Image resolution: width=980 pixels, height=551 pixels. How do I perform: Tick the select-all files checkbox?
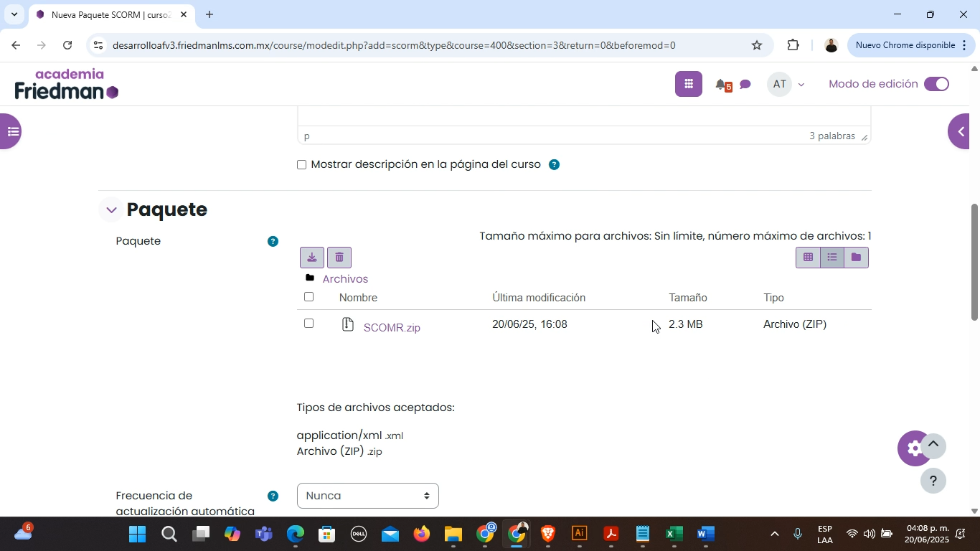coord(308,297)
